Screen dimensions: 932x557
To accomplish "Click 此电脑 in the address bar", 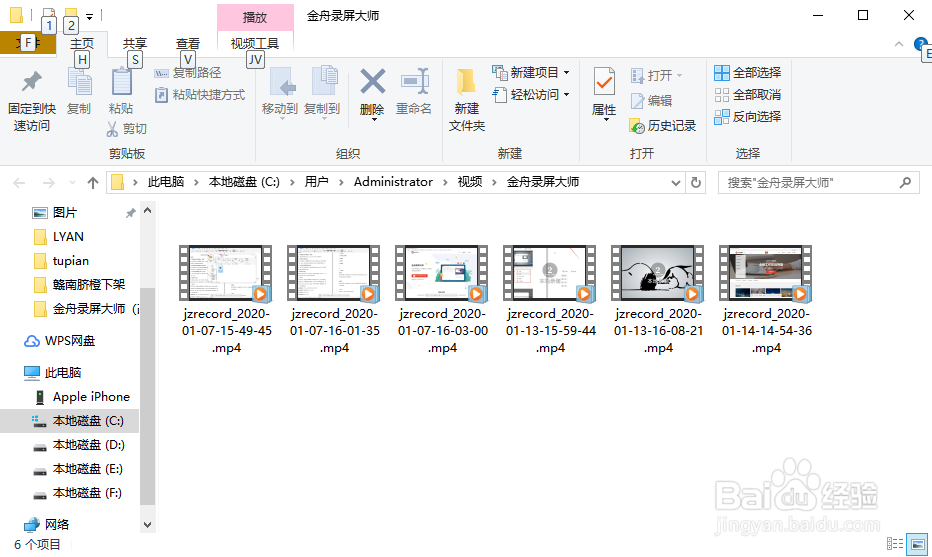I will pyautogui.click(x=166, y=182).
